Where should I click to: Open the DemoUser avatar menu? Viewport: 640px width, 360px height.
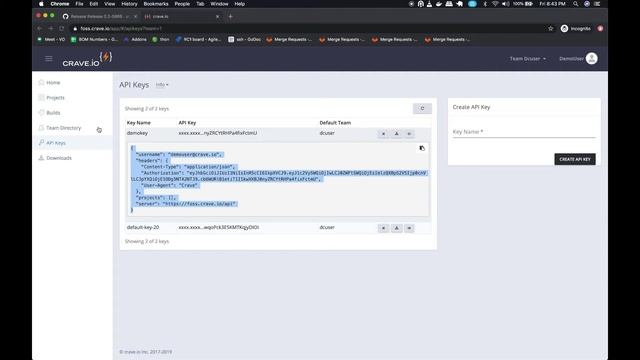[591, 58]
